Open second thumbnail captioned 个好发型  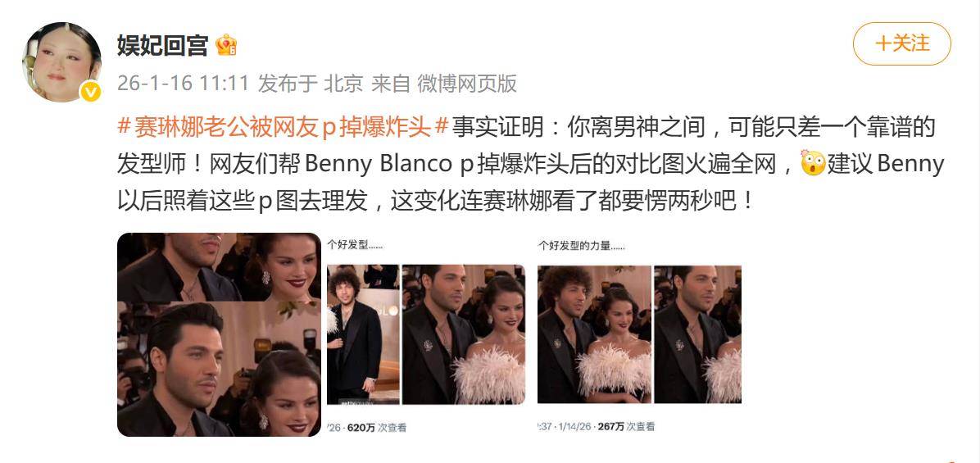coord(426,334)
